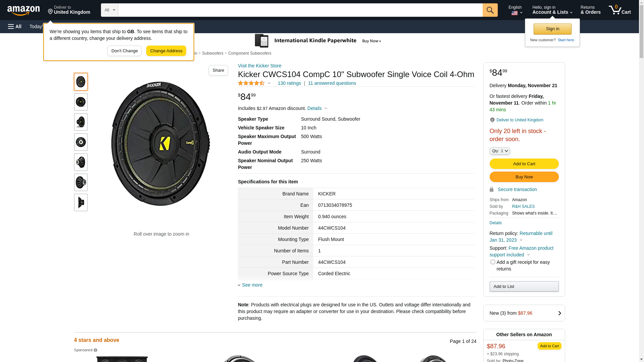The width and height of the screenshot is (644, 362).
Task: Click the yellow Add to Cart button
Action: tap(524, 164)
